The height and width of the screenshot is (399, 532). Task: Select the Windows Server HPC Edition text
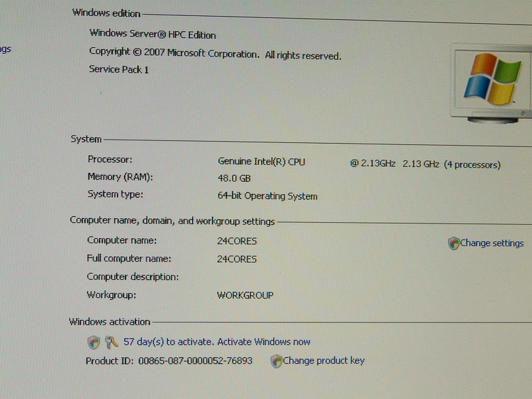click(x=153, y=34)
